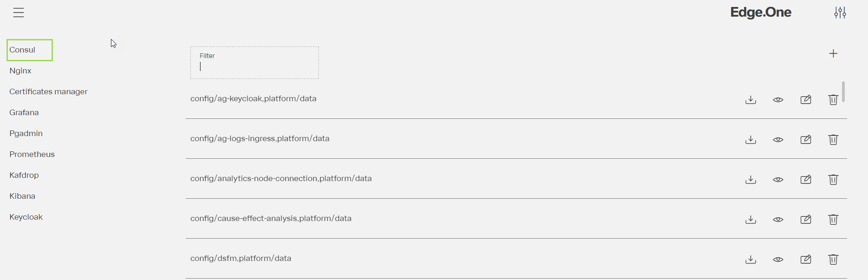
Task: Edit config/ag-logs-ingress,platform/data entry
Action: [806, 140]
